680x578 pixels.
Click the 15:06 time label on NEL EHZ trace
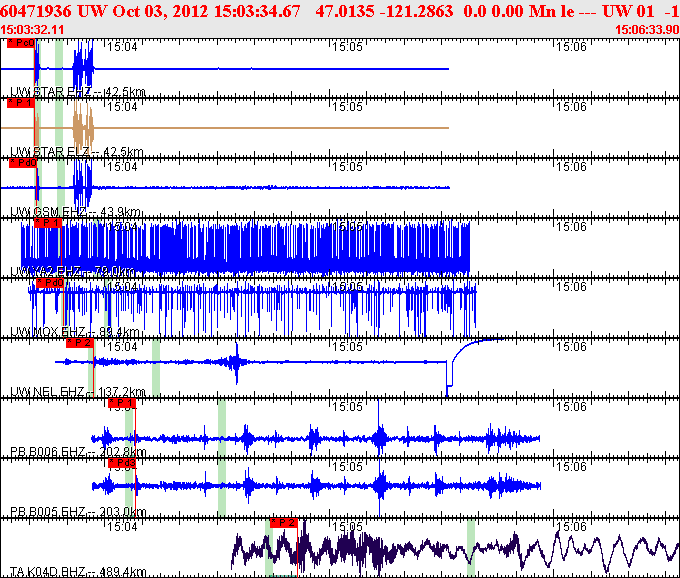[572, 346]
